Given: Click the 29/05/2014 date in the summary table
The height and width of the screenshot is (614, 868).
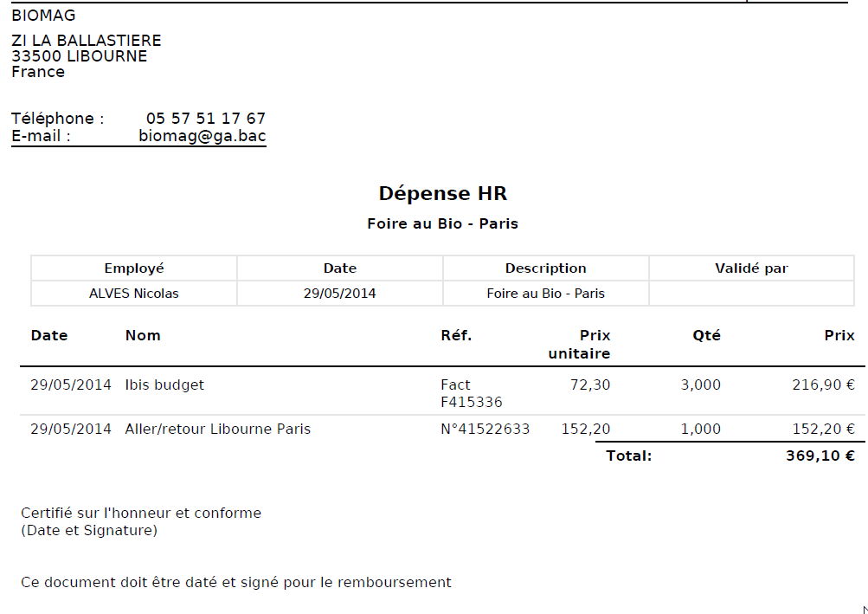Looking at the screenshot, I should pyautogui.click(x=340, y=294).
